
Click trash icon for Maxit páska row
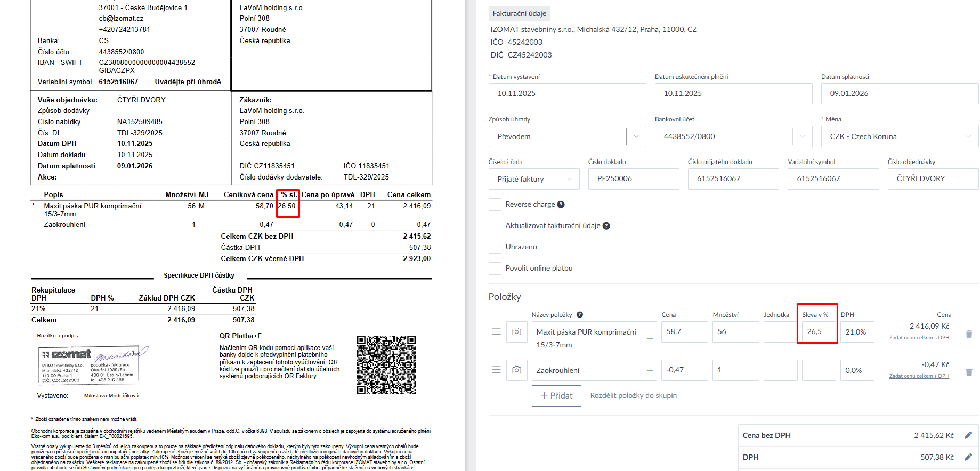tap(969, 334)
